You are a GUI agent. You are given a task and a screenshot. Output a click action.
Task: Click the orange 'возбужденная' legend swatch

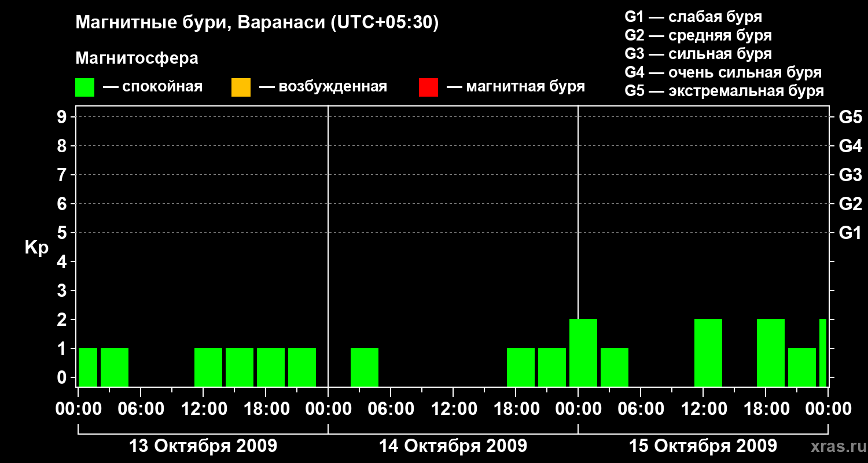(241, 87)
